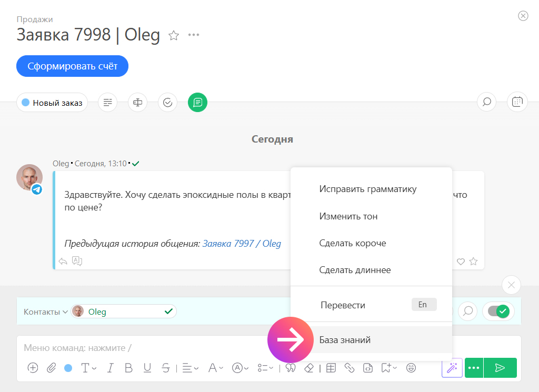This screenshot has height=392, width=539.
Task: Click the eraser clear formatting icon
Action: tap(310, 368)
